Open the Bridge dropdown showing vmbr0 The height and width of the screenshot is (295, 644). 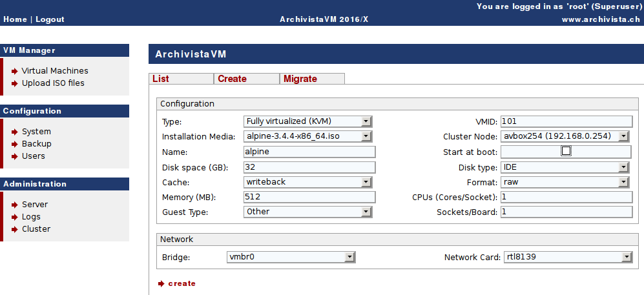[x=291, y=258]
